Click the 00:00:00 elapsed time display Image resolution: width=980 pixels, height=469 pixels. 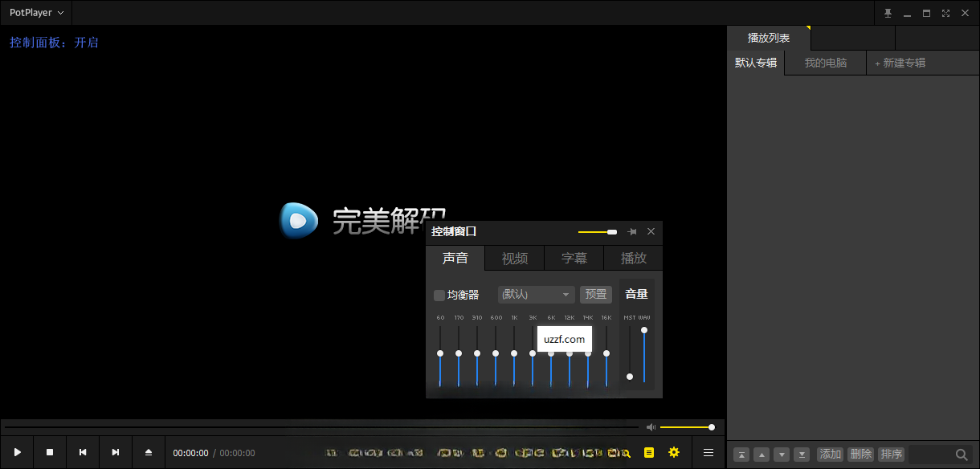coord(190,454)
